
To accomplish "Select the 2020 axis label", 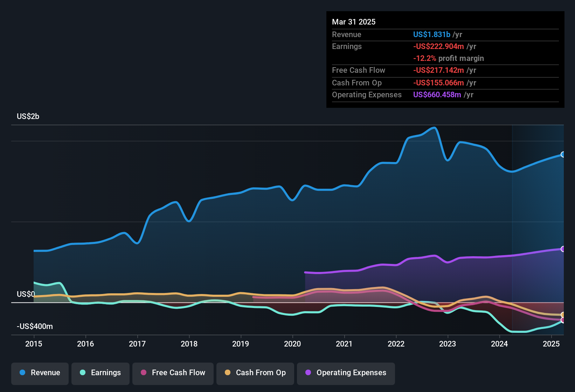I will pyautogui.click(x=292, y=344).
